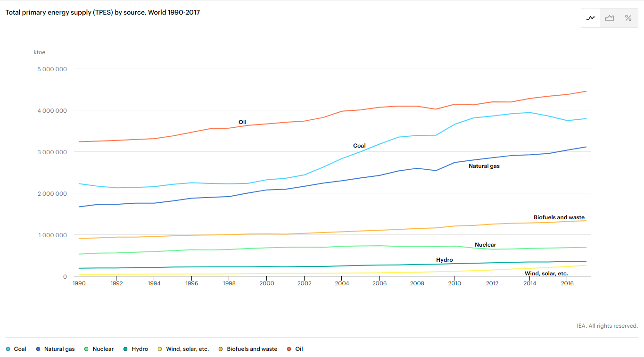Click the chart title about TPES by source
This screenshot has height=357, width=644.
click(x=103, y=12)
